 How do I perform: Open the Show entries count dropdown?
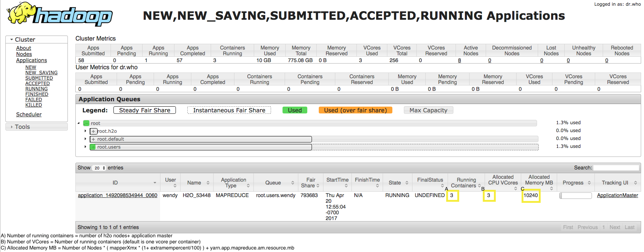(99, 168)
